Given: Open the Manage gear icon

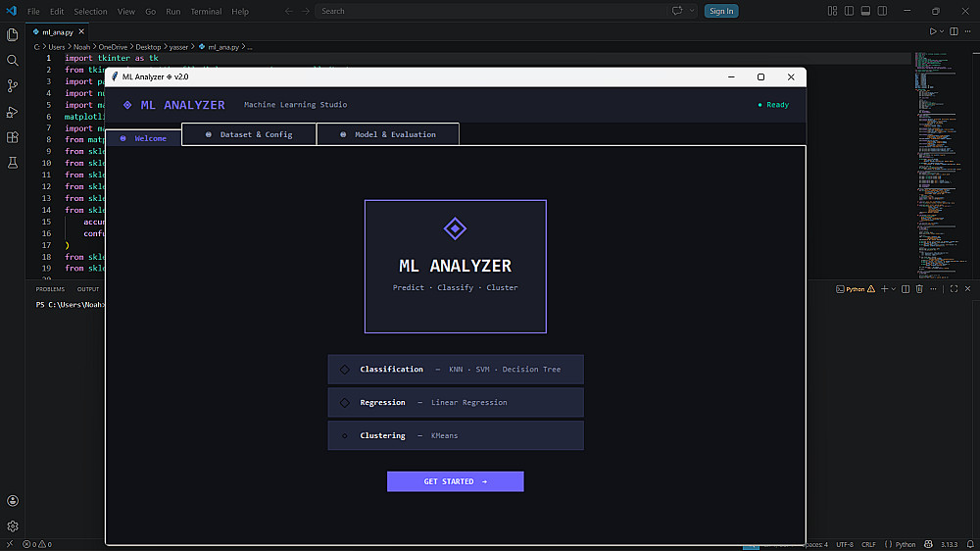Looking at the screenshot, I should tap(13, 526).
